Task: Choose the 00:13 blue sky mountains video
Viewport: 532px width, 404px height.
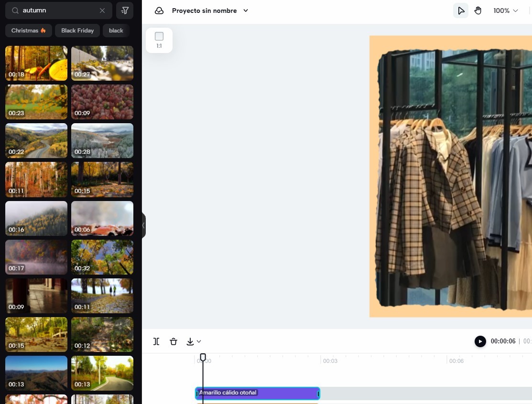Action: [x=36, y=373]
